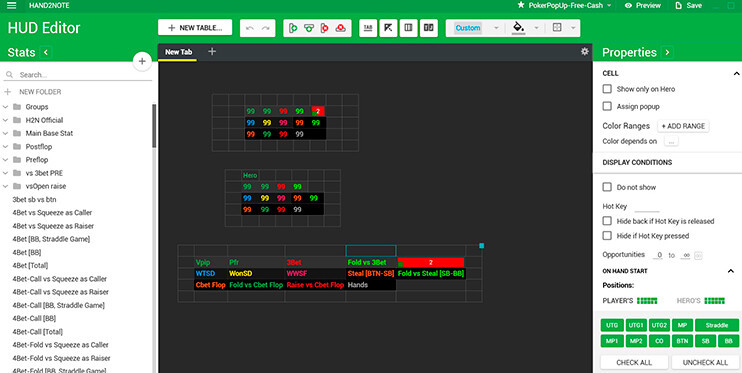Screen dimensions: 742x373
Task: Toggle Show only on Hero checkbox
Action: [x=607, y=89]
